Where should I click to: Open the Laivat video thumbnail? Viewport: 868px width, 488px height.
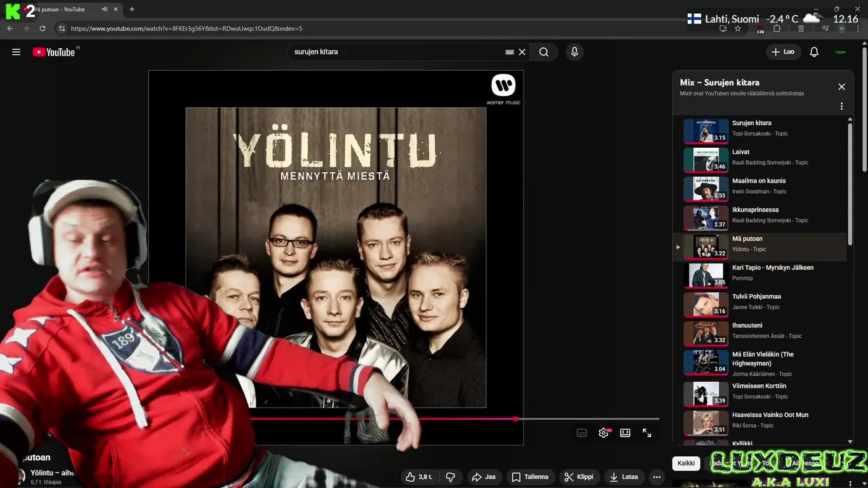coord(706,160)
